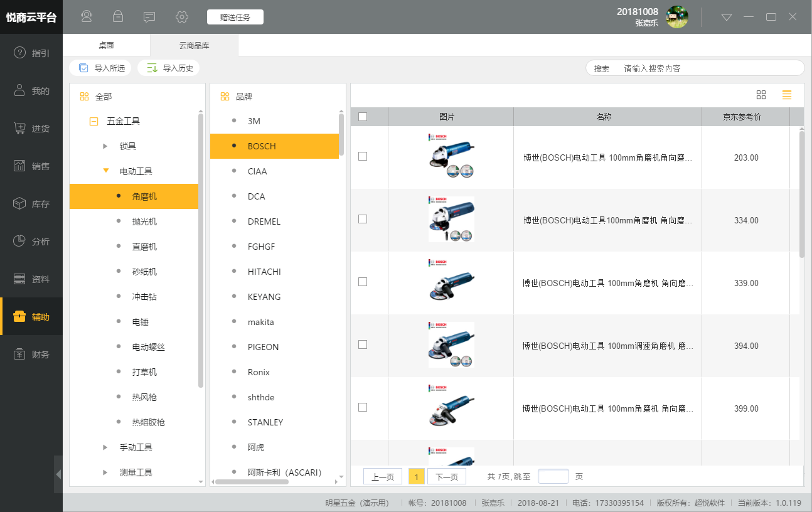The height and width of the screenshot is (512, 812).
Task: Check the product priced 394.00
Action: click(363, 344)
